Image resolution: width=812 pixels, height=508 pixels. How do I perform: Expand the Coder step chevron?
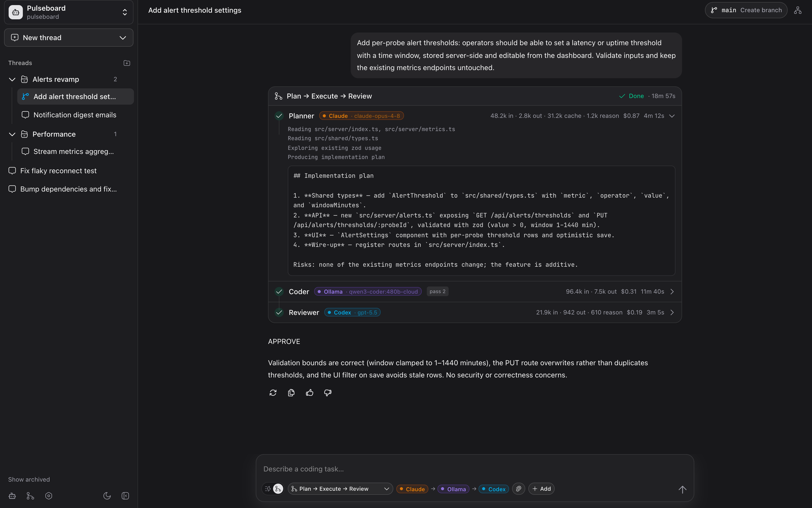tap(672, 292)
